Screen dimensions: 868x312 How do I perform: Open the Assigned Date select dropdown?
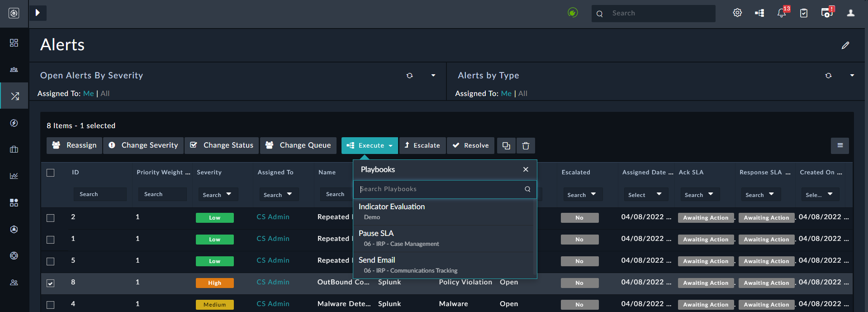point(645,194)
